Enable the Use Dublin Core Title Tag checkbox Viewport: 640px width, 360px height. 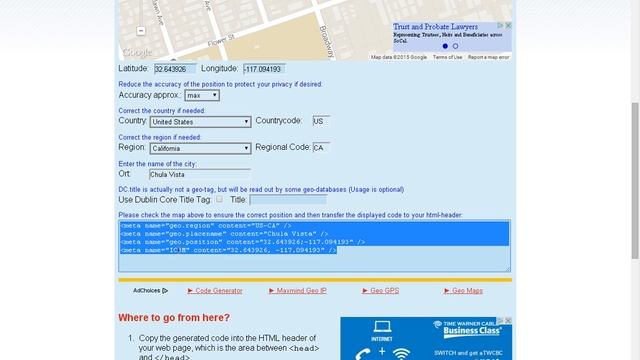pos(220,199)
